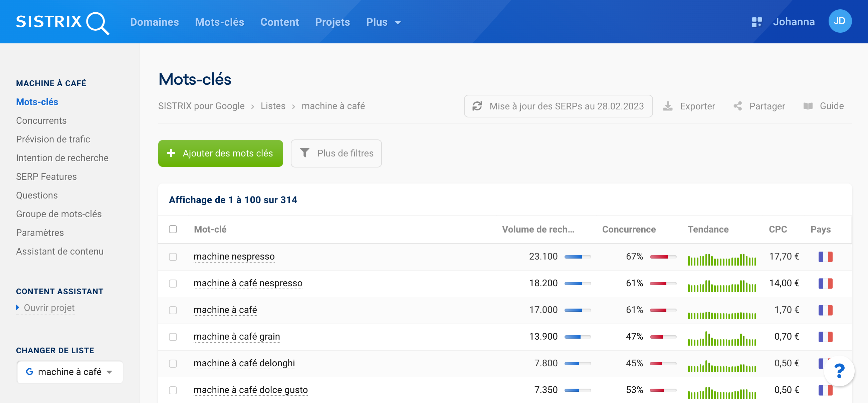Click SISTRIX pour Google breadcrumb
The width and height of the screenshot is (868, 403).
(x=201, y=106)
